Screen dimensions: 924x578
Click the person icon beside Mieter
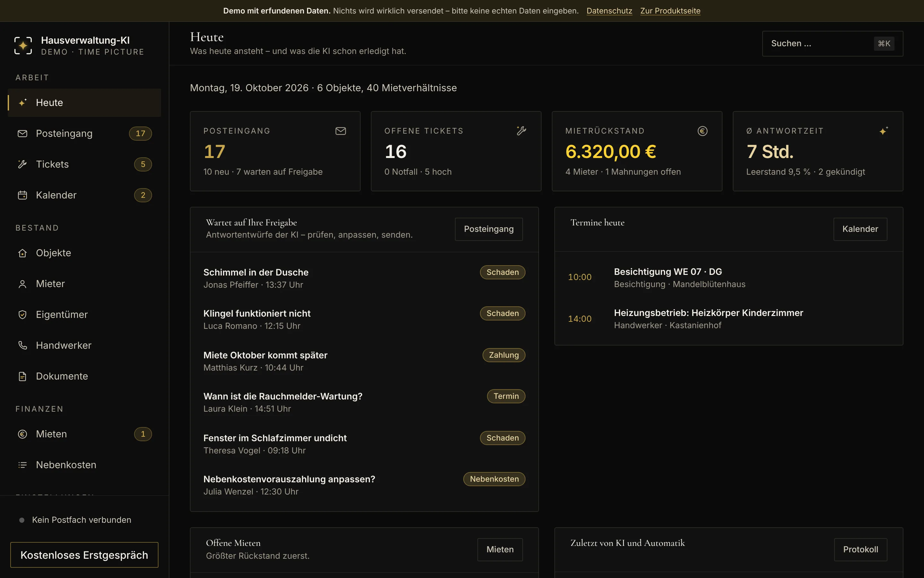(x=22, y=284)
